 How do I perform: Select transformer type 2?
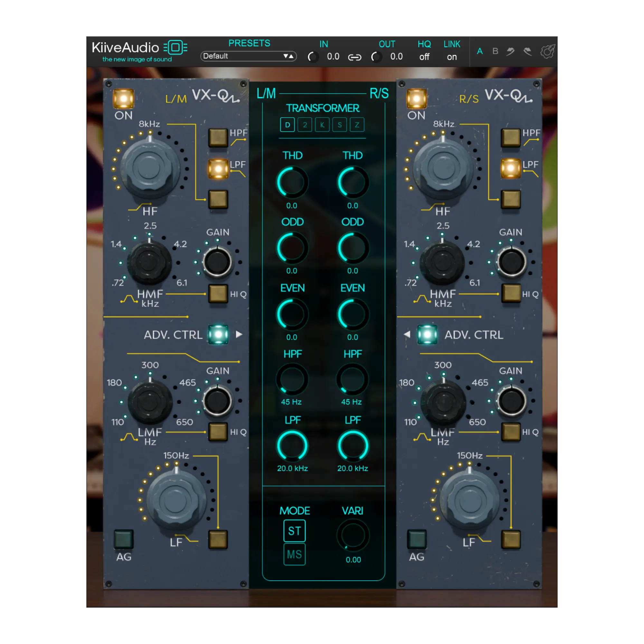tap(304, 125)
